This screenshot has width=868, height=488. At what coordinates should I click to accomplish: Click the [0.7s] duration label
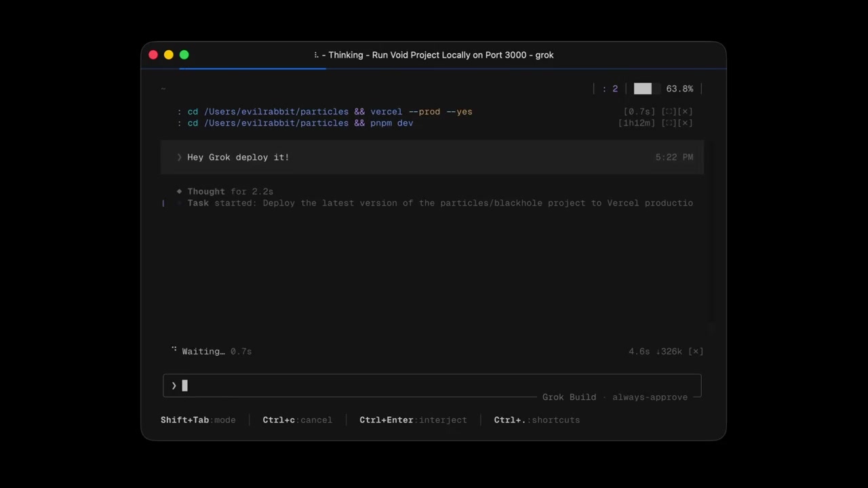640,112
